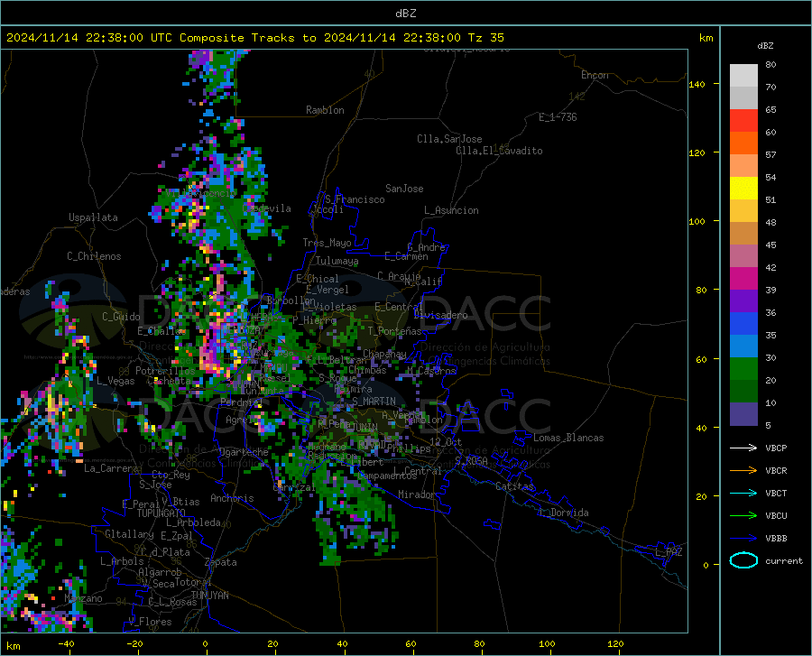Image resolution: width=812 pixels, height=656 pixels.
Task: Click the orange VBCR arrow legend icon
Action: tap(743, 470)
